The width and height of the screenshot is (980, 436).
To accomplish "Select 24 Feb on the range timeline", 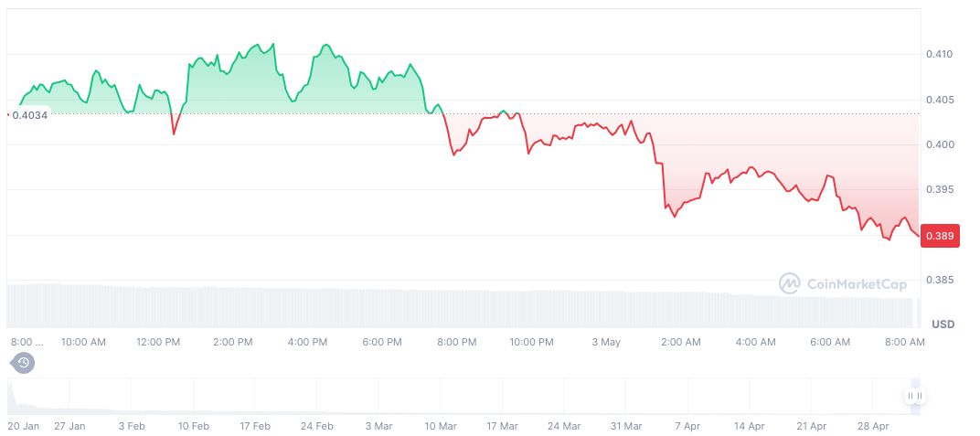I will (316, 426).
